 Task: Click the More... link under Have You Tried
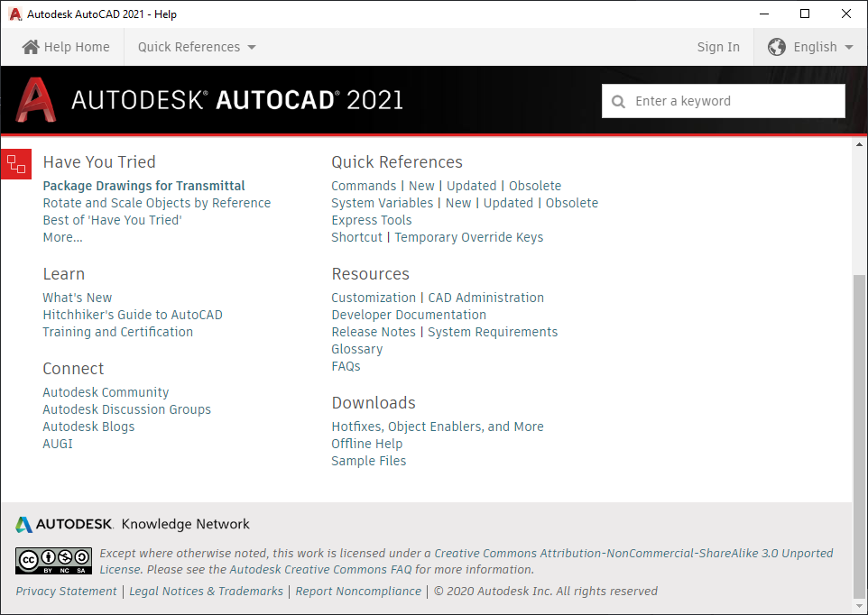(x=62, y=237)
